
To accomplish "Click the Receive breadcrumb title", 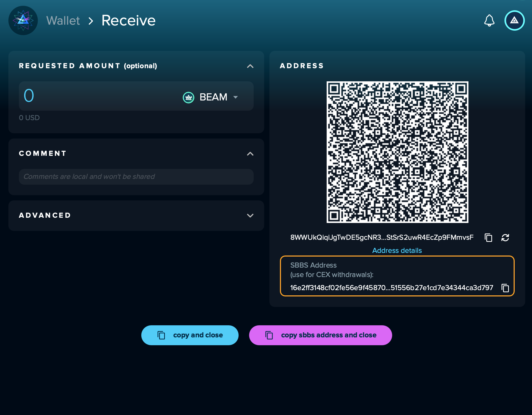I will tap(128, 20).
